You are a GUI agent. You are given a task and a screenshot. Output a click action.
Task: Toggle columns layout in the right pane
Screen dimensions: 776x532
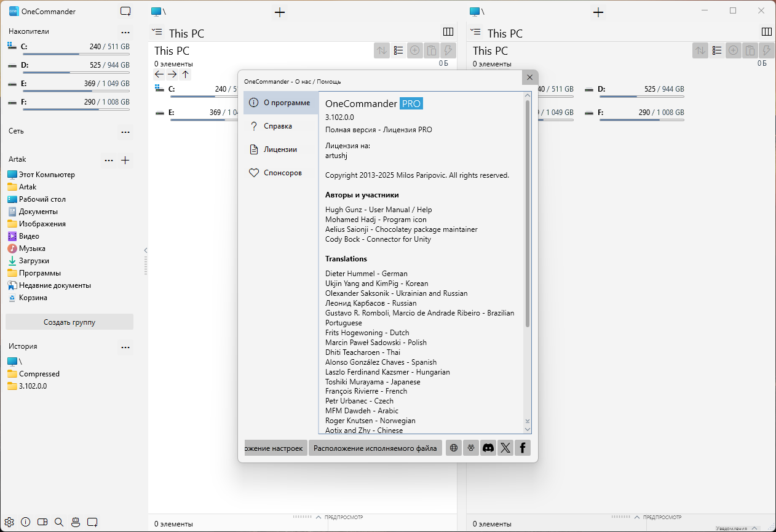767,32
